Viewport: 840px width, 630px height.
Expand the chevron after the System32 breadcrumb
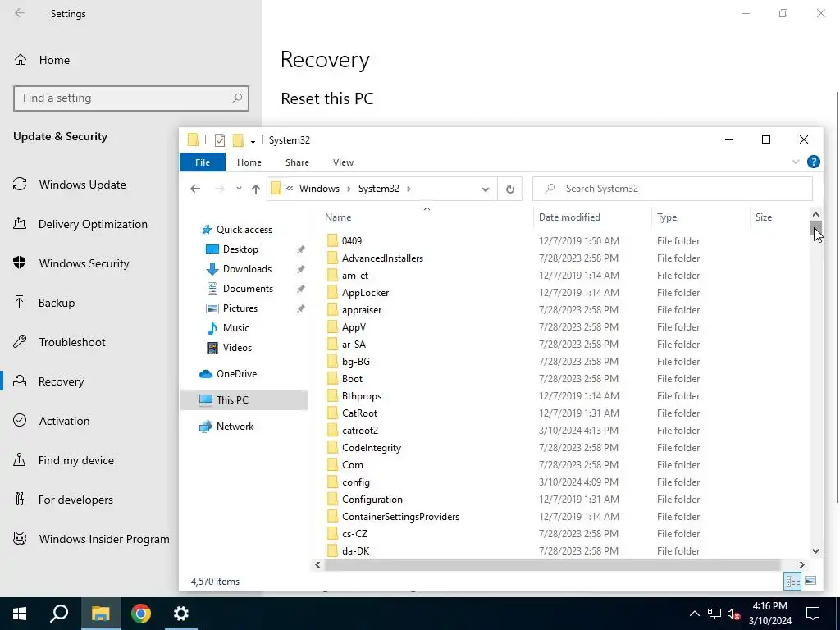pyautogui.click(x=409, y=189)
